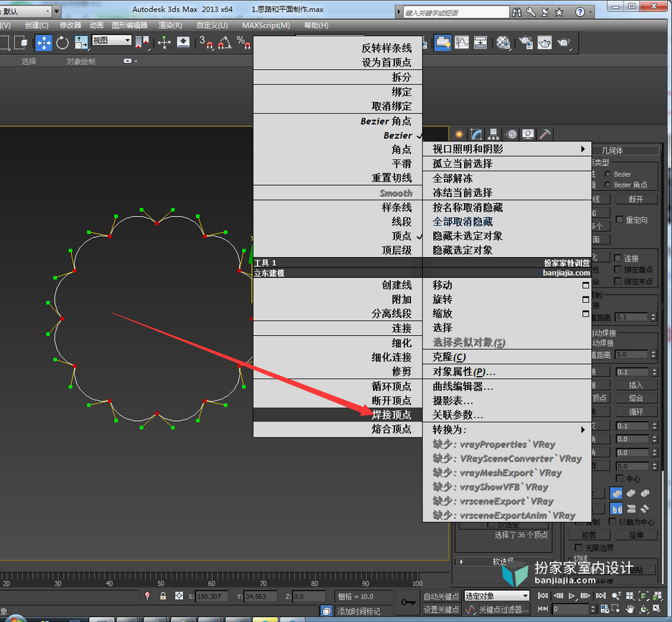Open the help question mark icon
This screenshot has height=622, width=672.
click(x=580, y=12)
